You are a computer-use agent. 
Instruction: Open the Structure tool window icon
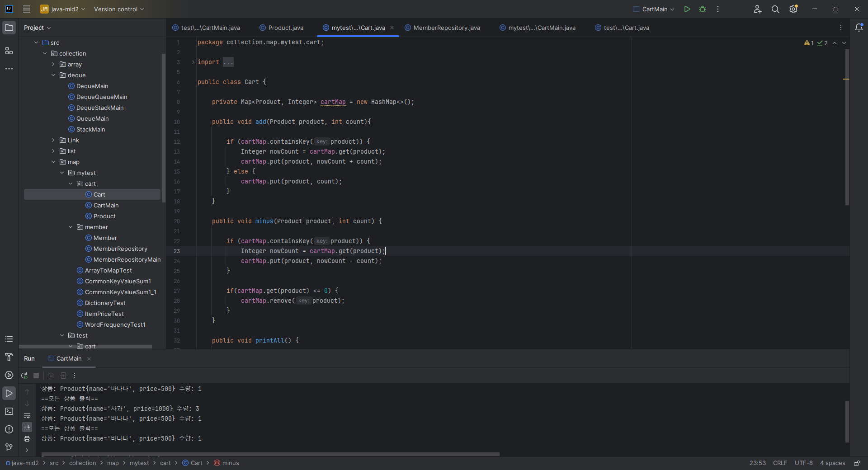click(x=9, y=51)
